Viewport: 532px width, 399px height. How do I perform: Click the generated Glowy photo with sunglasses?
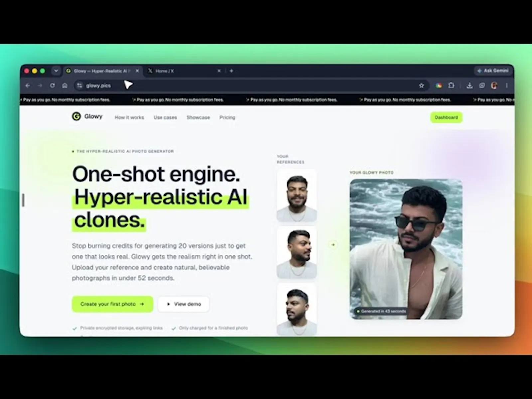coord(406,249)
